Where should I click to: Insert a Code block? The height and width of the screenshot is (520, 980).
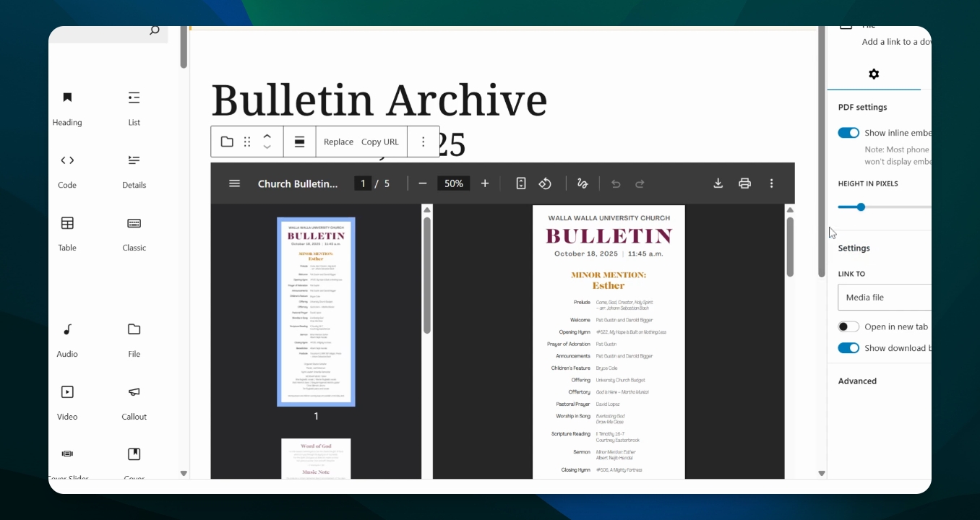pyautogui.click(x=67, y=172)
